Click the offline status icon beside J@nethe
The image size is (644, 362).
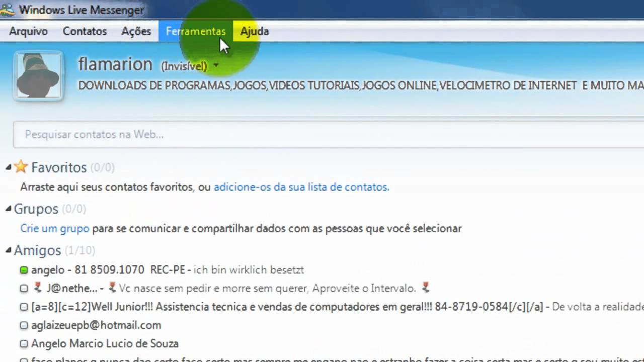[x=24, y=289]
